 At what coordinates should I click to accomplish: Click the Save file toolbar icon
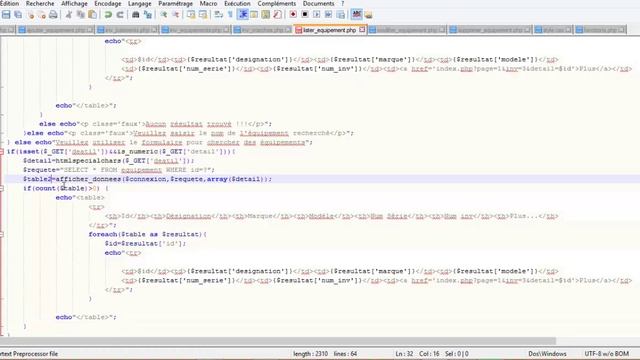click(6, 15)
